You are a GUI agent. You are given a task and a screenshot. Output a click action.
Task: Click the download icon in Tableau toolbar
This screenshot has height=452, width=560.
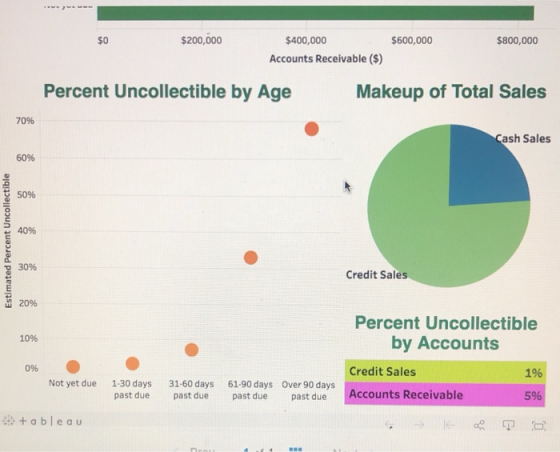[x=509, y=425]
